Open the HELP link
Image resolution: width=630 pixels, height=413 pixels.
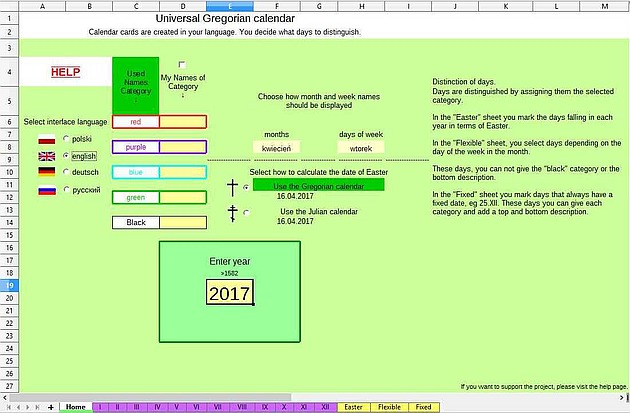point(65,72)
